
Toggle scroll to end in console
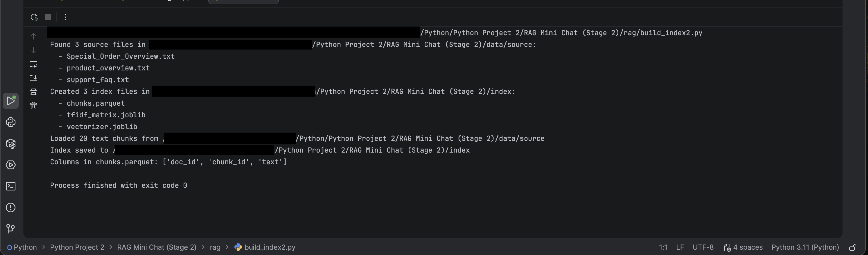(33, 78)
